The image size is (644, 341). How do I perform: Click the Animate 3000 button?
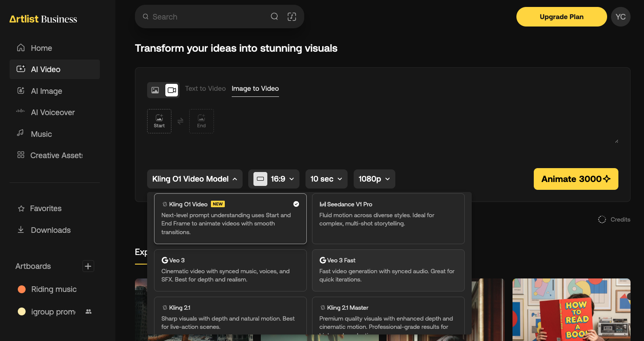[x=576, y=179]
